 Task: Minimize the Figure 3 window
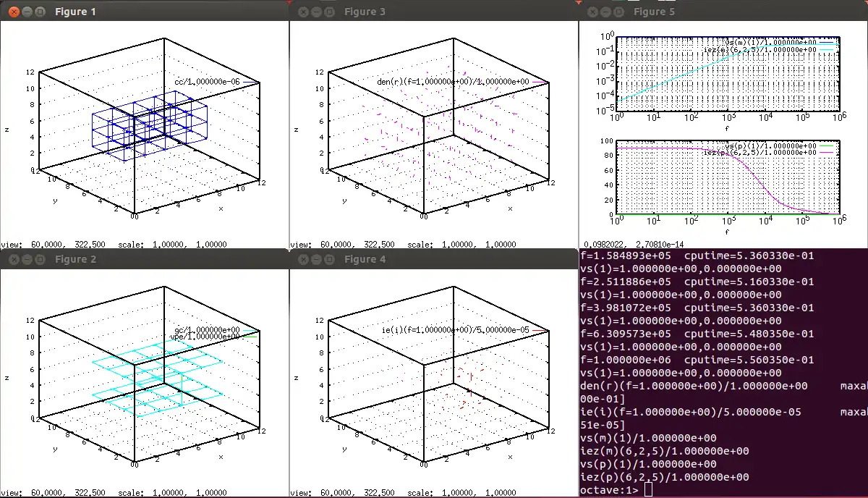[316, 12]
